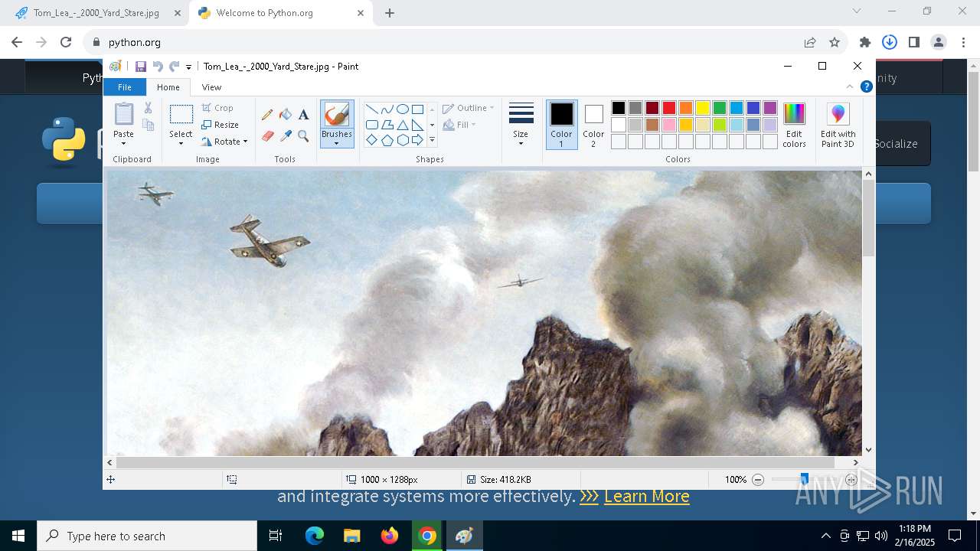Pick the yellow color swatch
Screen dimensions: 980x551
(x=703, y=108)
